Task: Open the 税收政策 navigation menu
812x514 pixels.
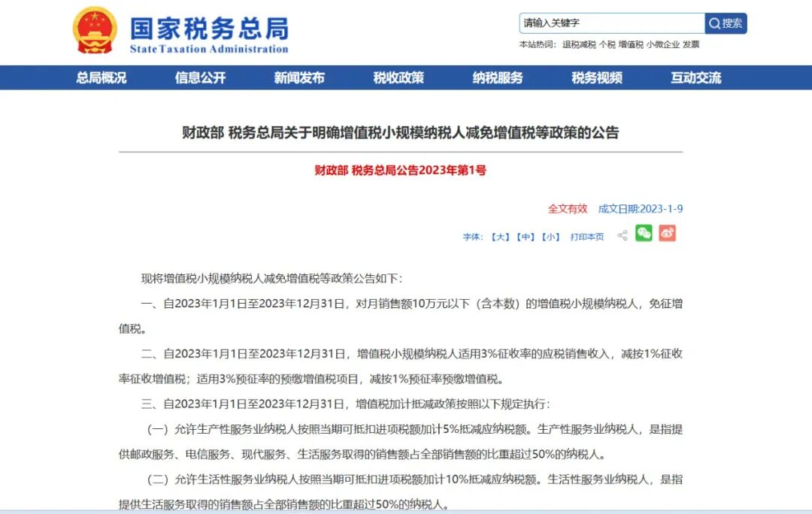Action: 399,77
